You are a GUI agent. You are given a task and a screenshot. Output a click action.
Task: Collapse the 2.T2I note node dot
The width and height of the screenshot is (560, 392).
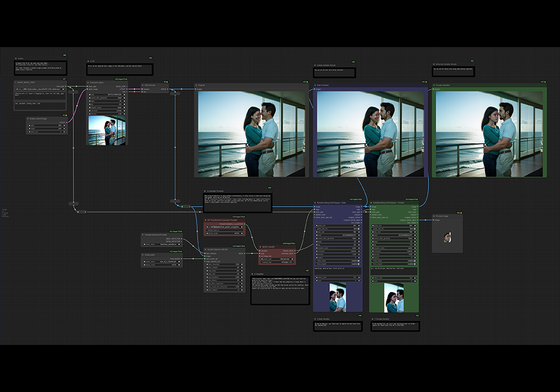[88, 62]
